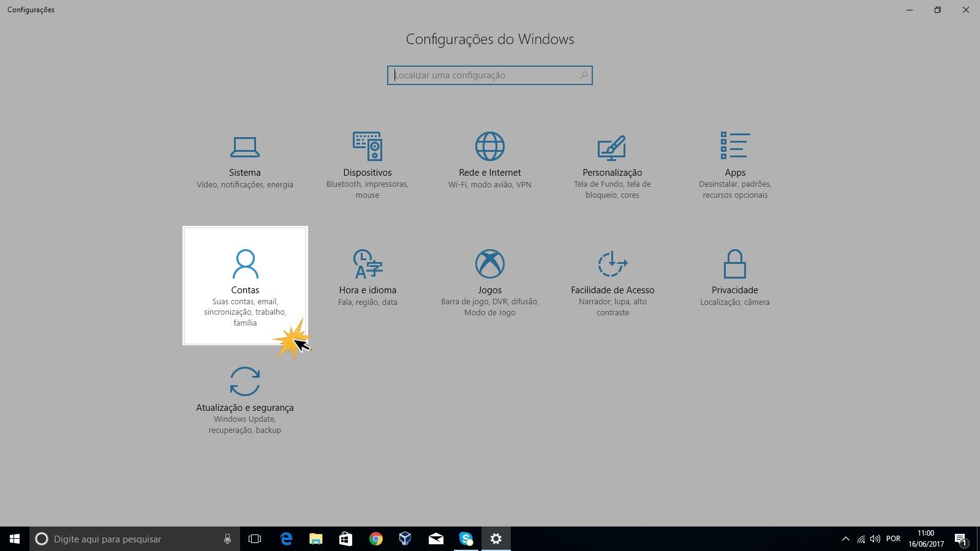
Task: Open the Action Center notifications icon
Action: (x=960, y=539)
